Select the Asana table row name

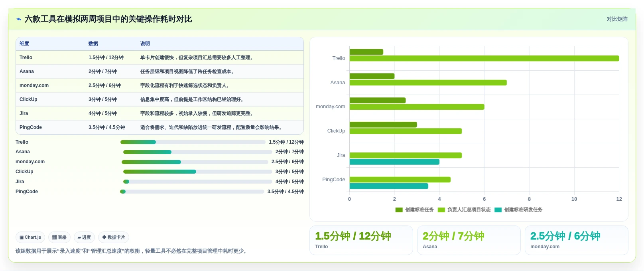[27, 71]
